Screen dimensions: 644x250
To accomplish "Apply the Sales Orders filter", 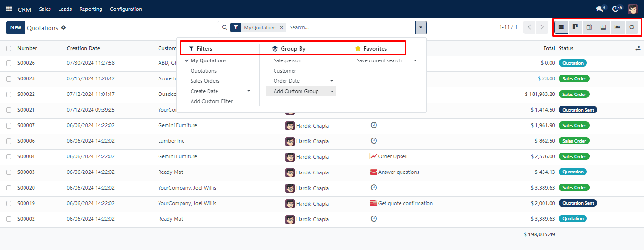I will click(205, 81).
